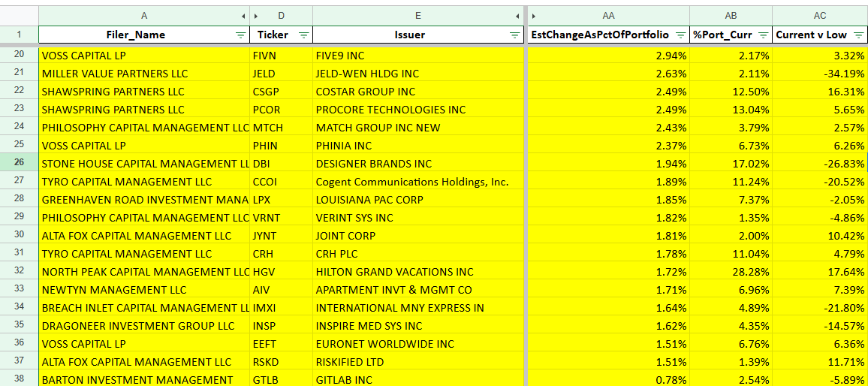868x386 pixels.
Task: Expand hidden columns after column A
Action: tap(244, 16)
